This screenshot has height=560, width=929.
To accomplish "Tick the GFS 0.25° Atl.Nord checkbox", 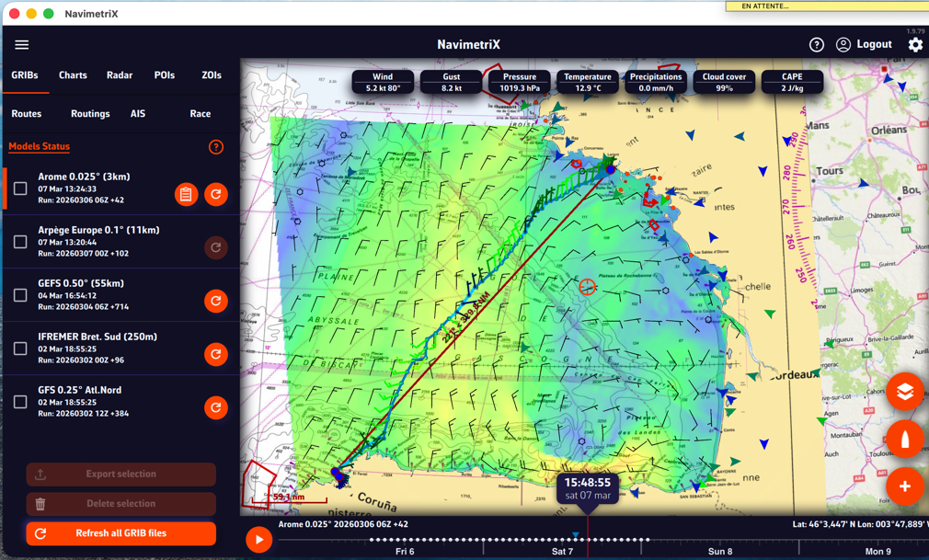I will 20,402.
